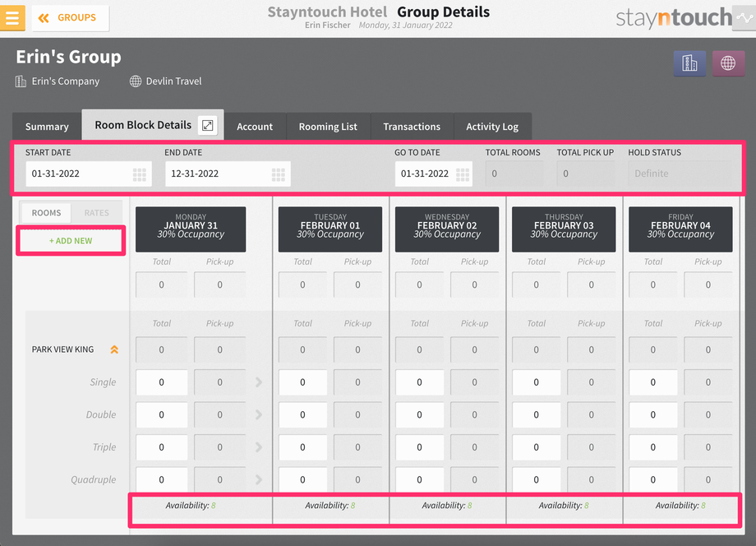Edit Double total for February 01
The width and height of the screenshot is (756, 546).
302,414
